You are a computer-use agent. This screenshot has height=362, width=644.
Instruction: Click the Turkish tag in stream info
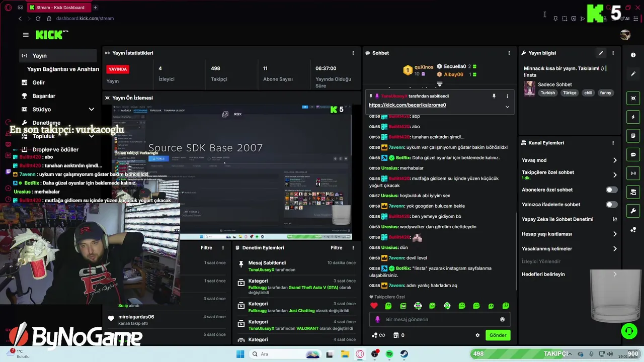(547, 93)
